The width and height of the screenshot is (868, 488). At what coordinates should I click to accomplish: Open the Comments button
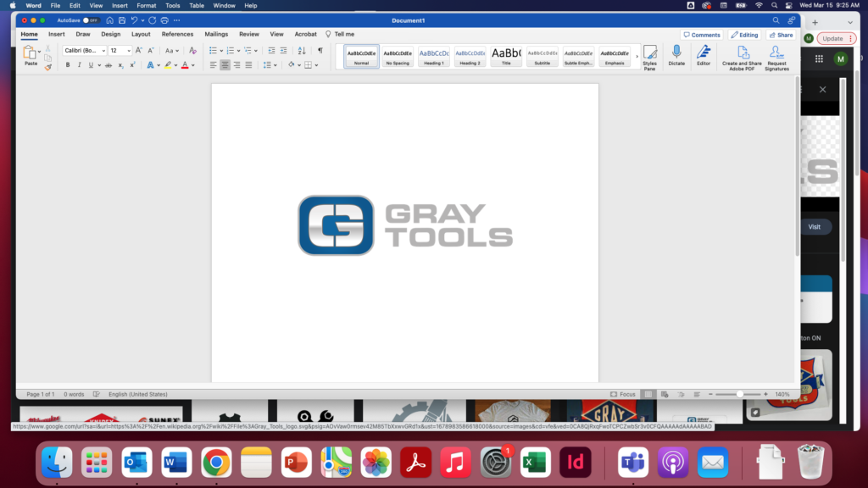(701, 35)
